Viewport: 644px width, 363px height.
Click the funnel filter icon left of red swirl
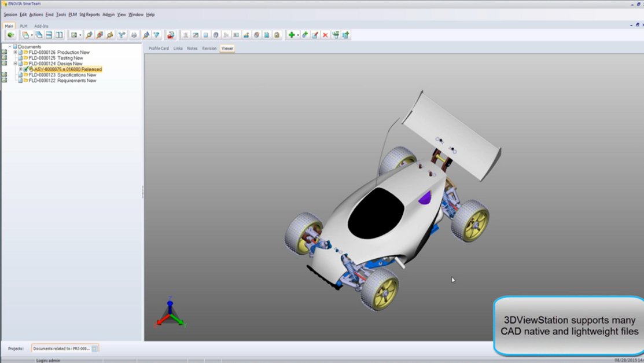coord(156,35)
